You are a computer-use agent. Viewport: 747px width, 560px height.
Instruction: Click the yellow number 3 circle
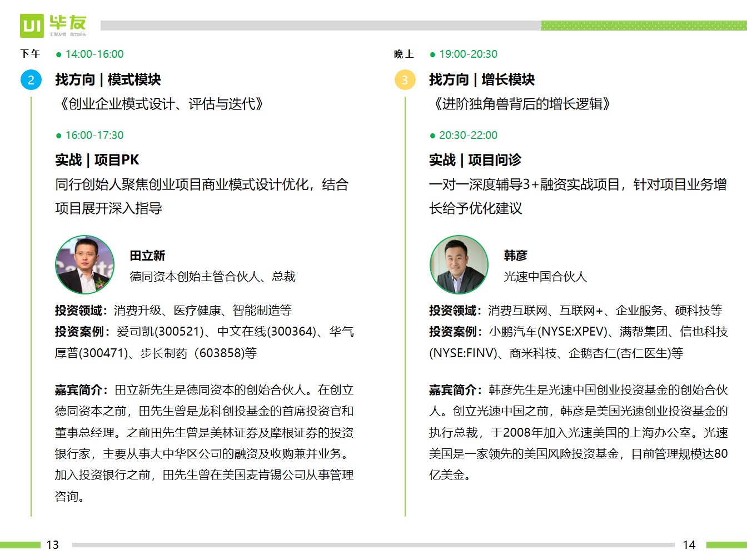tap(405, 79)
